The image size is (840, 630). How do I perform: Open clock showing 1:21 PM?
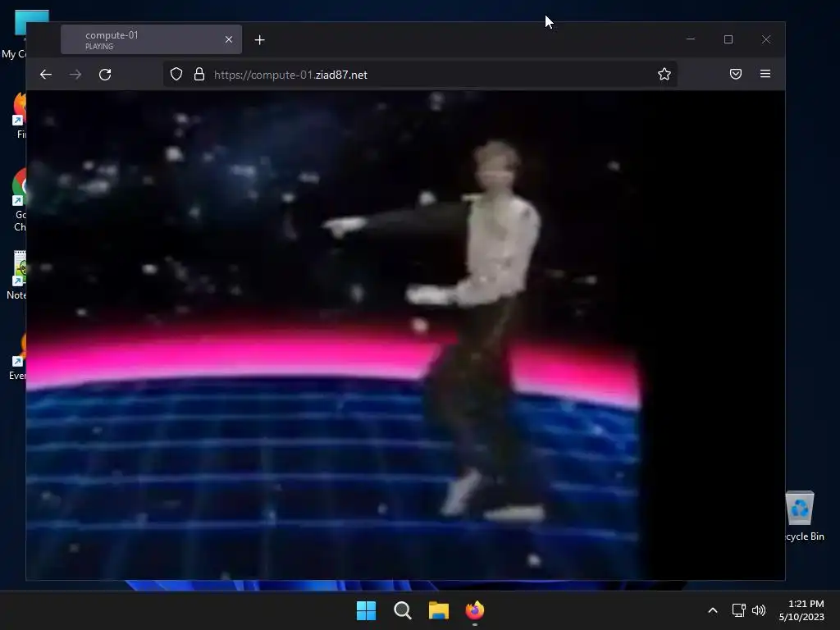(801, 610)
